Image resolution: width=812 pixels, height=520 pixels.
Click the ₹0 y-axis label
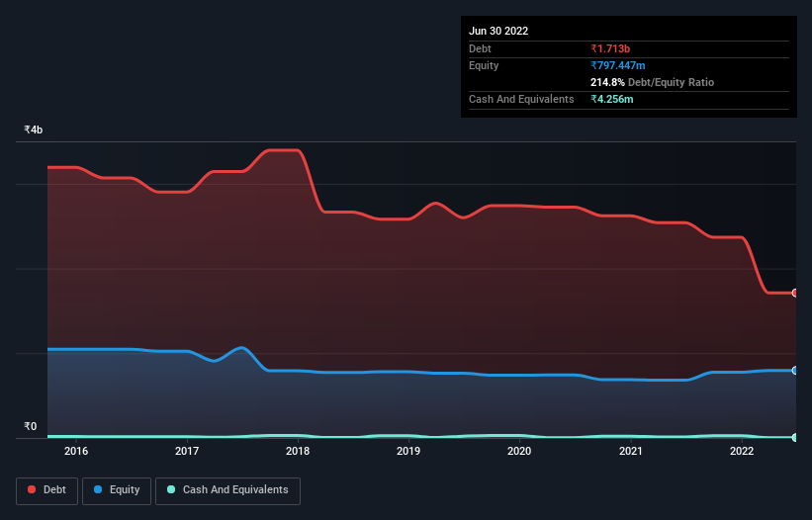click(31, 426)
